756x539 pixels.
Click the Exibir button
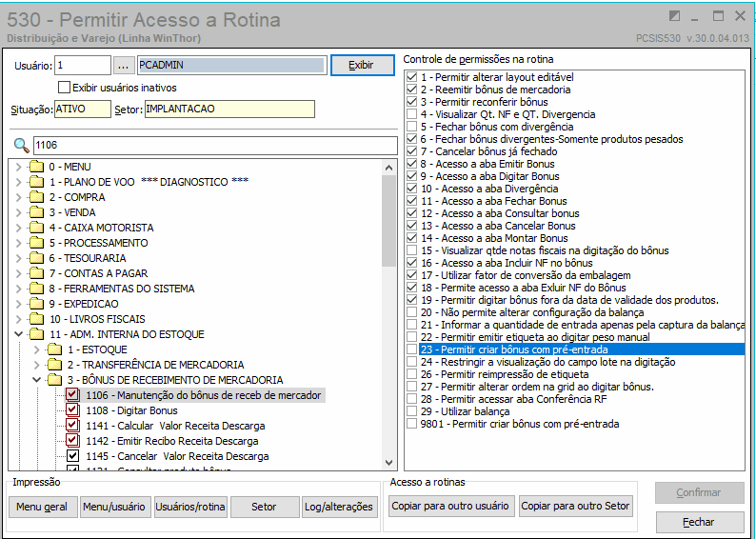362,65
